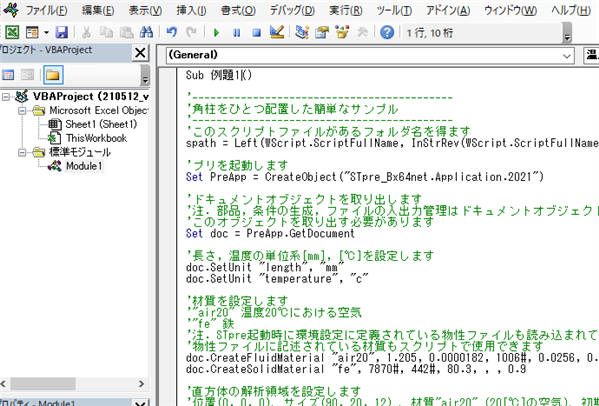Open the Properties Window icon
The image size is (599, 406).
322,32
